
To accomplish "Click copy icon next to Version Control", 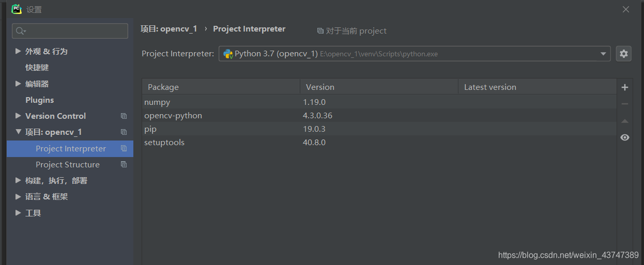I will (x=124, y=116).
